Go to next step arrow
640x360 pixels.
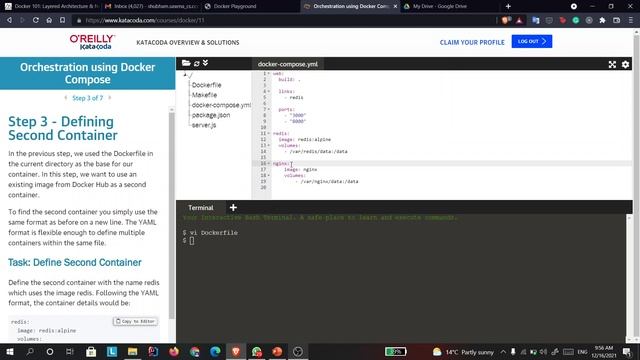[x=109, y=98]
